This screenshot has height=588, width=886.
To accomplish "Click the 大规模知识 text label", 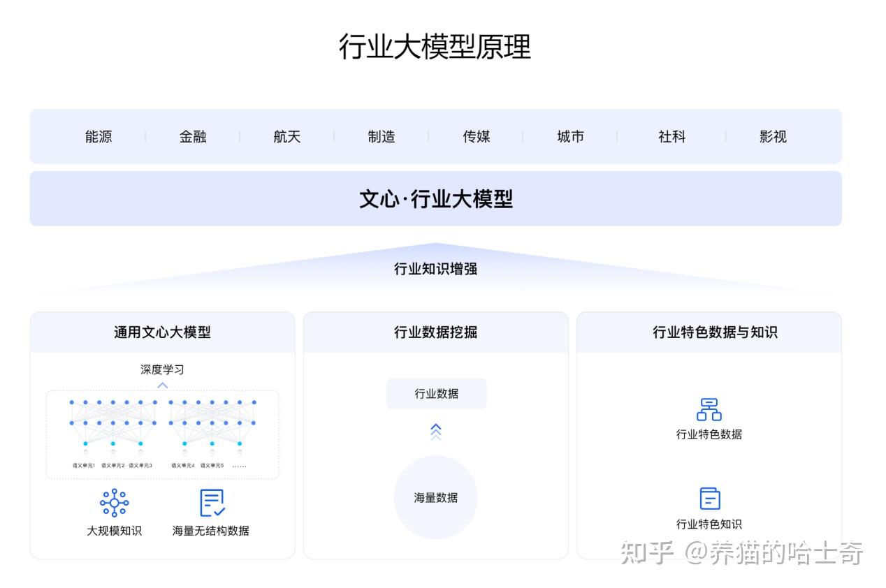I will [x=114, y=531].
